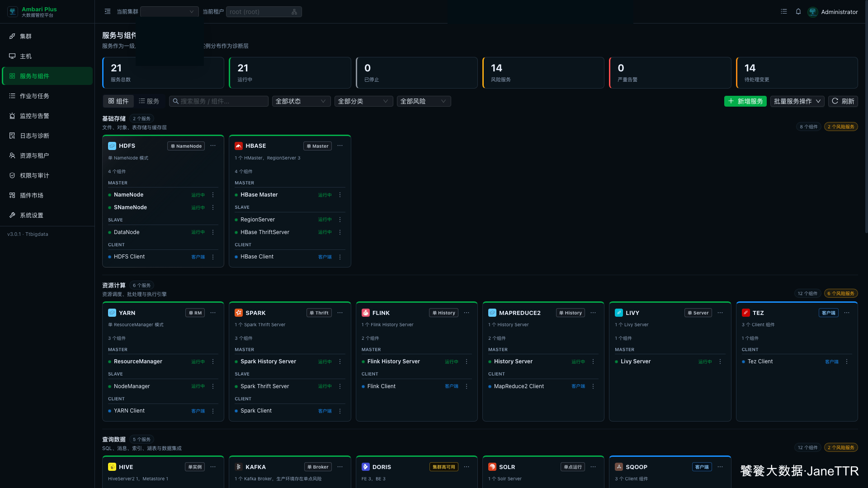Open the HDFS card more-options menu
The image size is (868, 488).
point(213,146)
